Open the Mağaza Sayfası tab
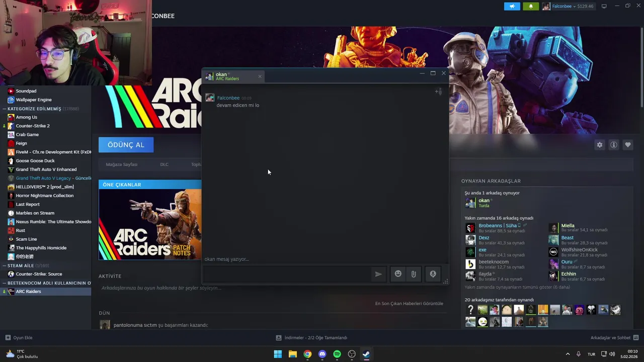644x362 pixels. tap(121, 164)
